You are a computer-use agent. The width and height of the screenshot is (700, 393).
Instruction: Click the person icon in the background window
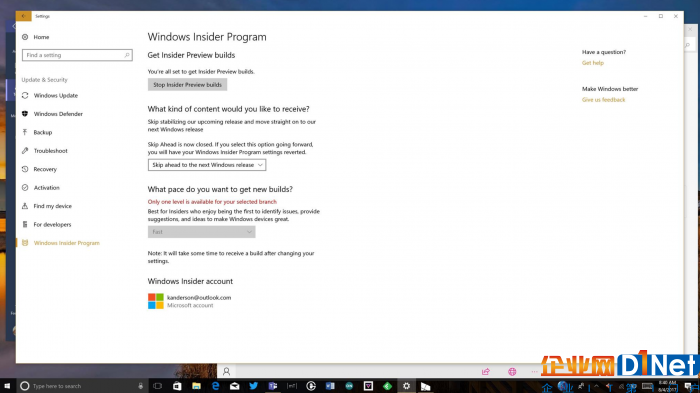[226, 371]
